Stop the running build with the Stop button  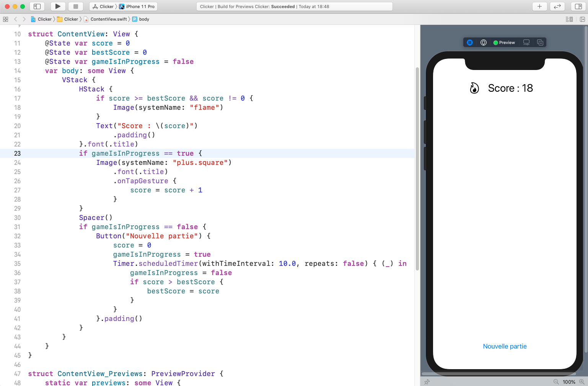pyautogui.click(x=75, y=7)
